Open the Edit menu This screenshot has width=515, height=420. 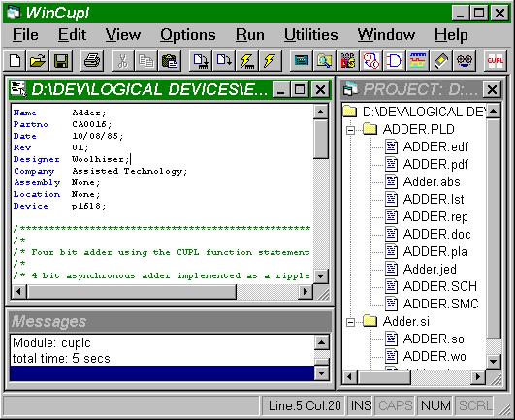tap(72, 35)
